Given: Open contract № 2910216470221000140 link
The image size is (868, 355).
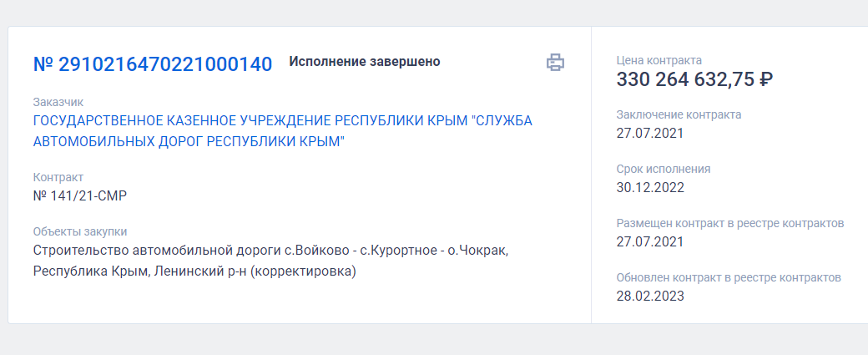Looking at the screenshot, I should point(153,64).
